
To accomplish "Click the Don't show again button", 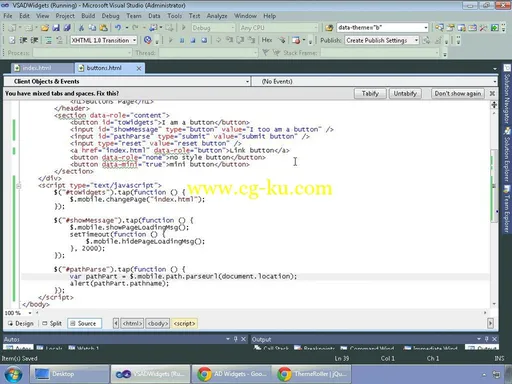I will (457, 94).
